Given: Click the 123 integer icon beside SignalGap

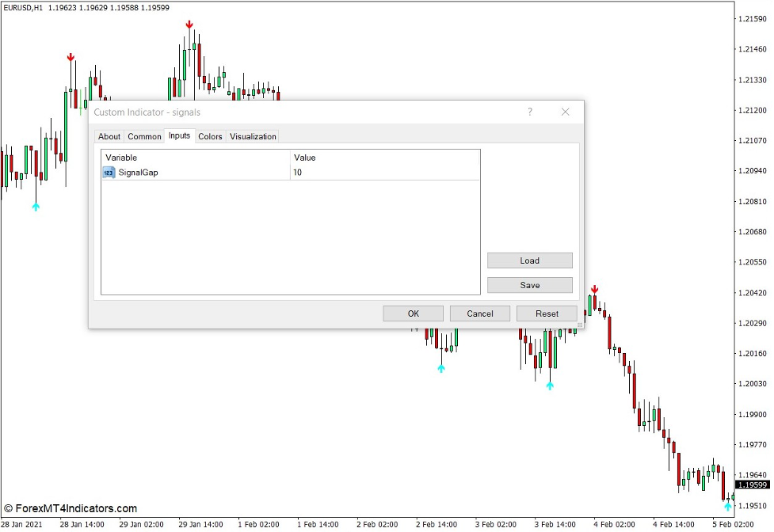Looking at the screenshot, I should (109, 172).
